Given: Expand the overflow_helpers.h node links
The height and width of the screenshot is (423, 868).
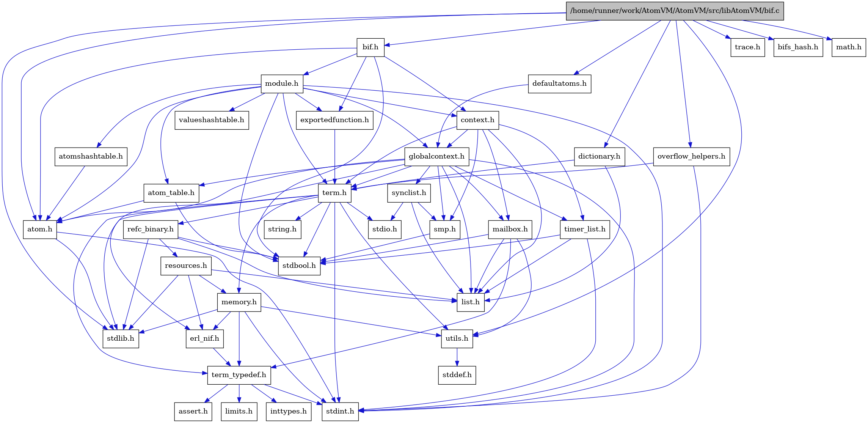Looking at the screenshot, I should pos(689,156).
